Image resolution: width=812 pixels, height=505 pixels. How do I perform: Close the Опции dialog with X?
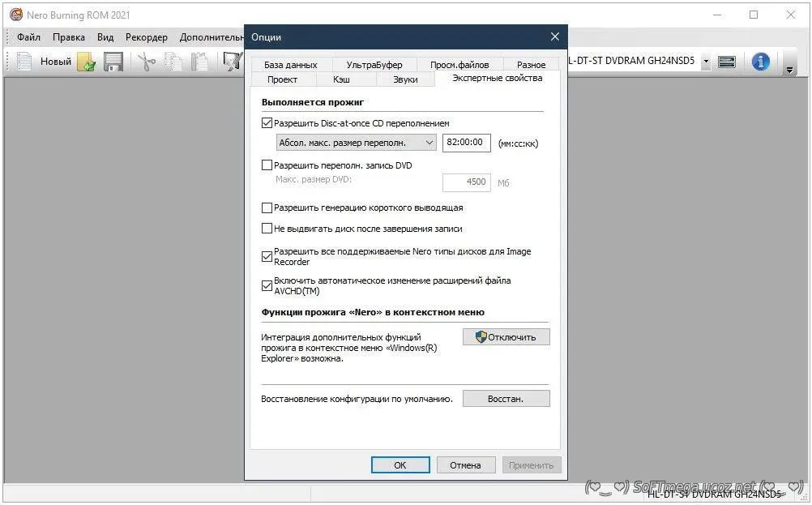point(555,36)
